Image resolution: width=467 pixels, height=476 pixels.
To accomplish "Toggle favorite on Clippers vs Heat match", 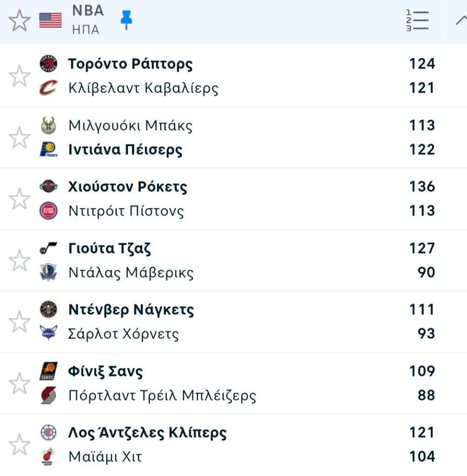I will pos(20,445).
